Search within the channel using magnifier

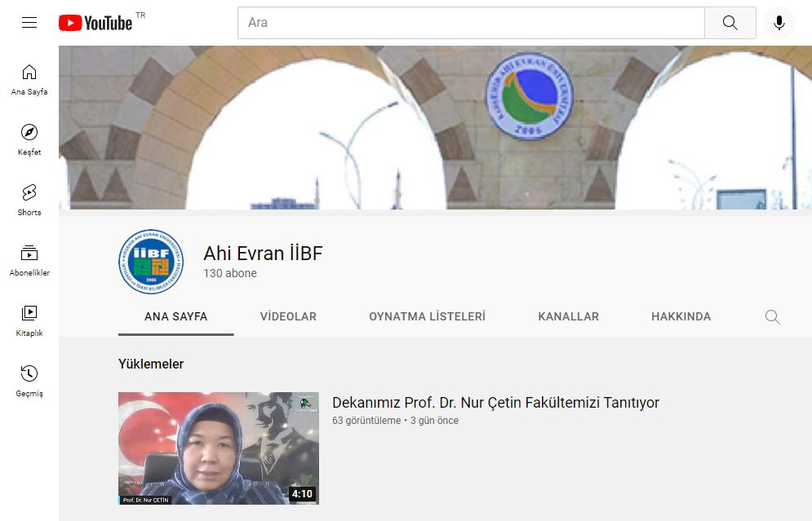pyautogui.click(x=772, y=316)
